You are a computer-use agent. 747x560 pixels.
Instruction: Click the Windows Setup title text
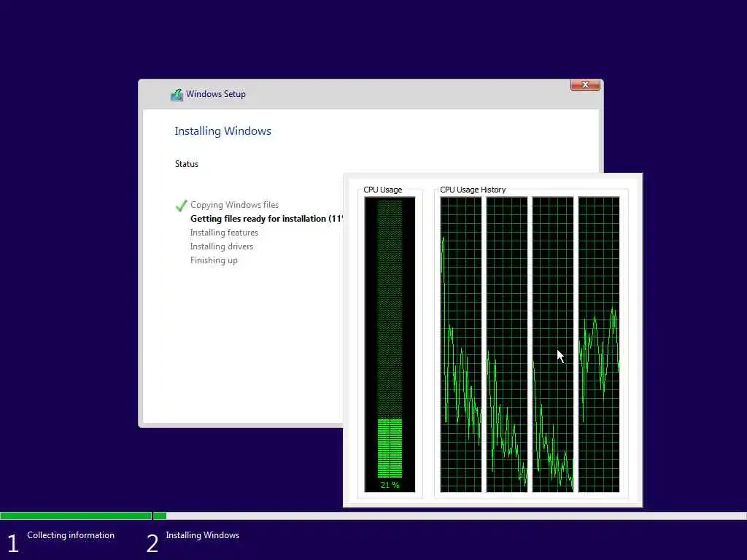216,94
